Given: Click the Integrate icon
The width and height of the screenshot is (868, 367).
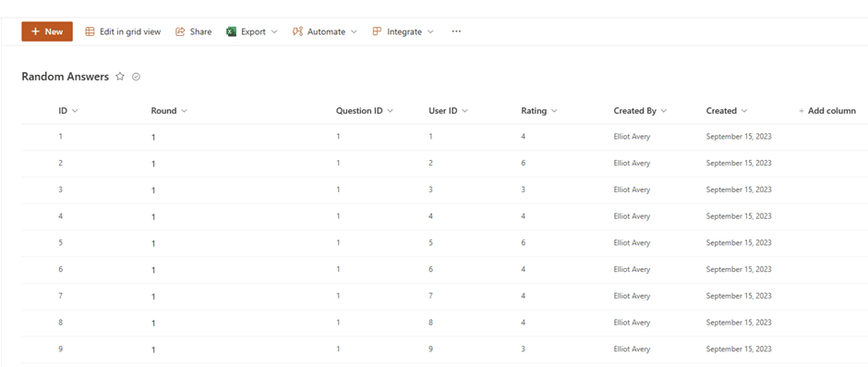Looking at the screenshot, I should coord(377,31).
